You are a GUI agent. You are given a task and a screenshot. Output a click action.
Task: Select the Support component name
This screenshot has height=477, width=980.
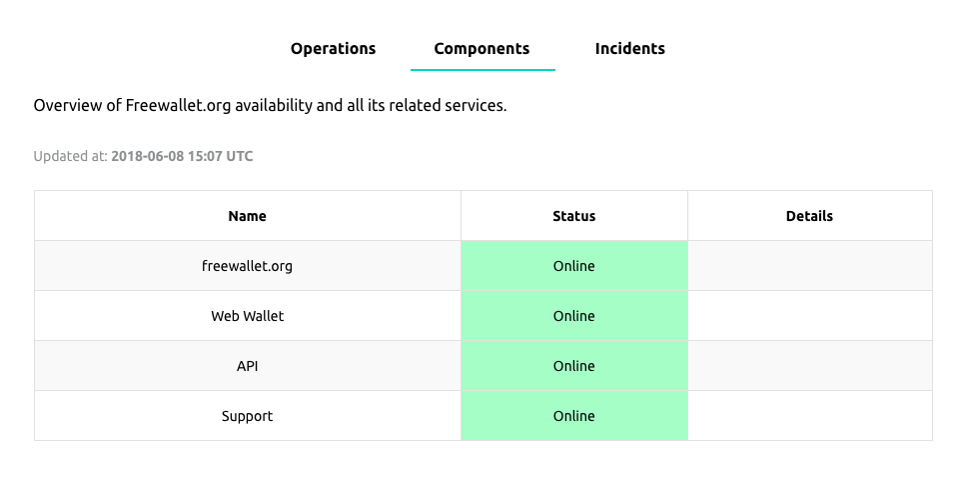248,416
